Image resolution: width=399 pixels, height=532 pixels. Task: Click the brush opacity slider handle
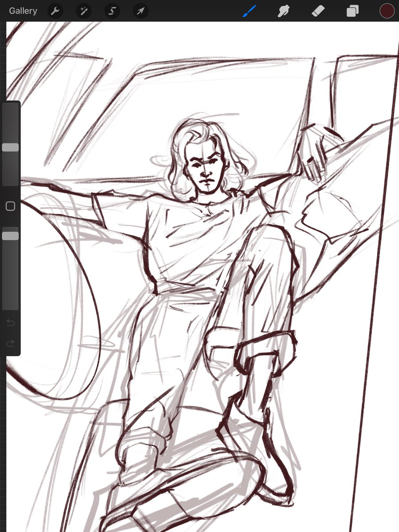(x=10, y=236)
